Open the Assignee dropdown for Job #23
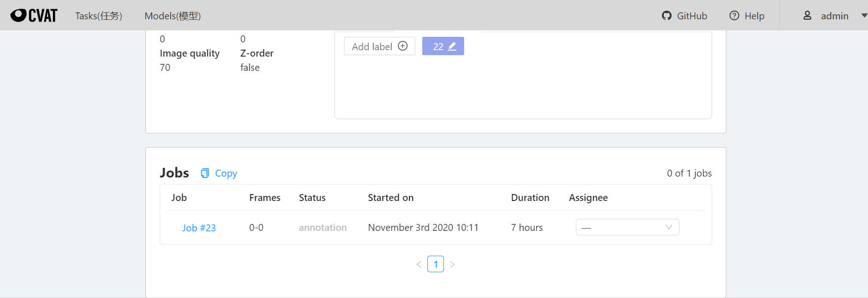 point(627,227)
